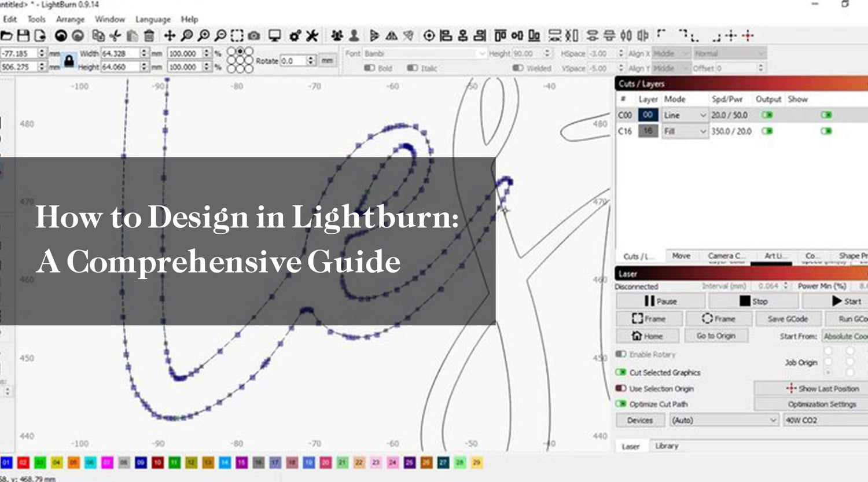Click the Paste clipboard icon
868x482 pixels.
(133, 36)
